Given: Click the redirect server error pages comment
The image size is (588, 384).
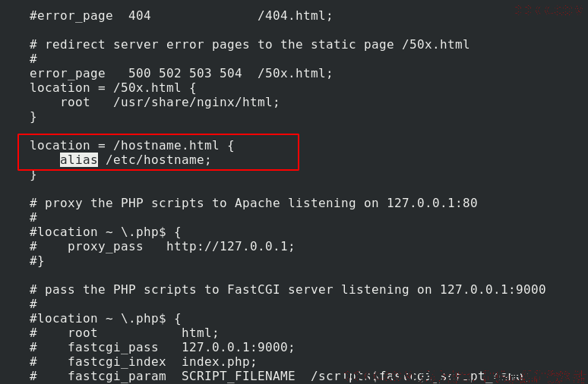Looking at the screenshot, I should pos(249,45).
